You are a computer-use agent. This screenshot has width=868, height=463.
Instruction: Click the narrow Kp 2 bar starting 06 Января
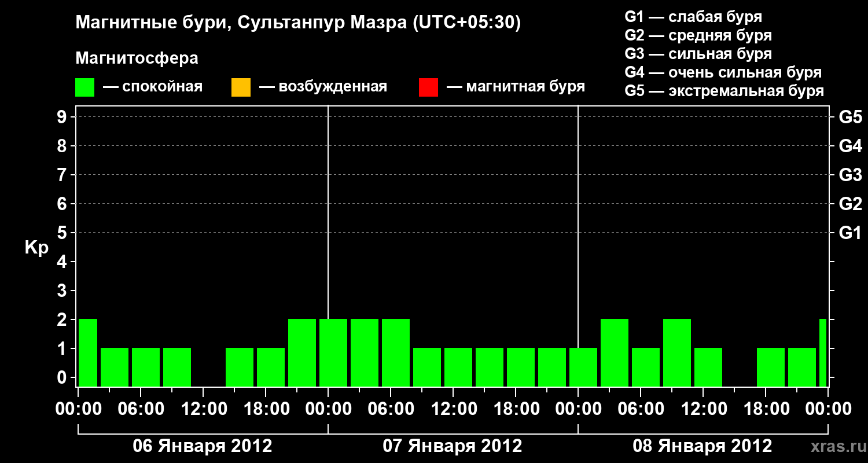[x=88, y=352]
